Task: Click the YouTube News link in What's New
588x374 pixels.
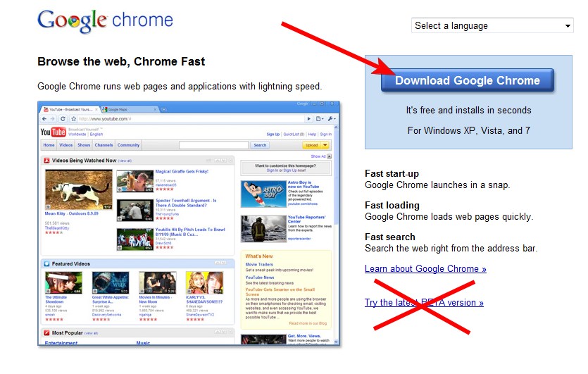Action: tap(260, 278)
